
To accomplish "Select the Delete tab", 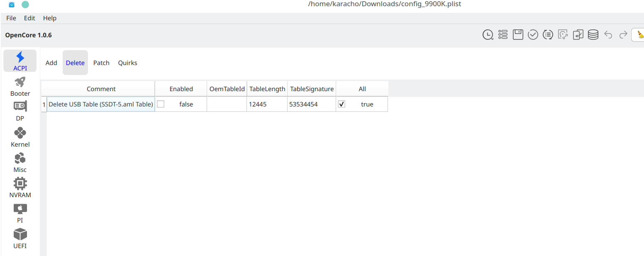I will coord(75,63).
